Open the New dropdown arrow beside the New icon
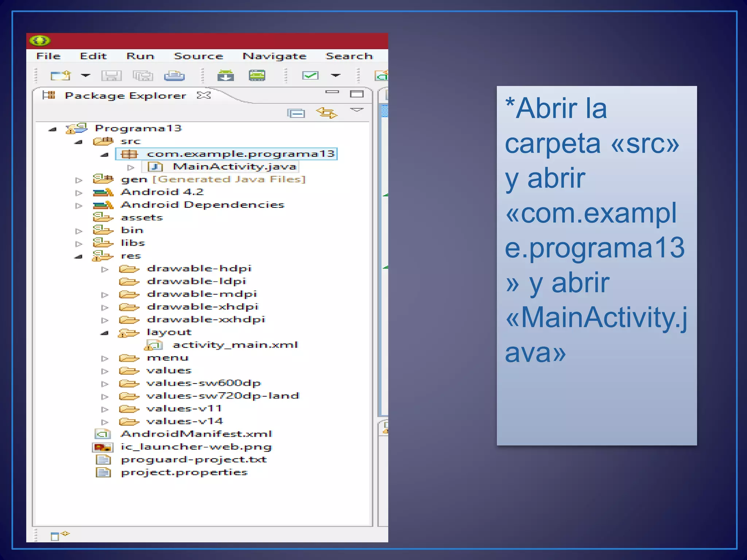 [85, 75]
